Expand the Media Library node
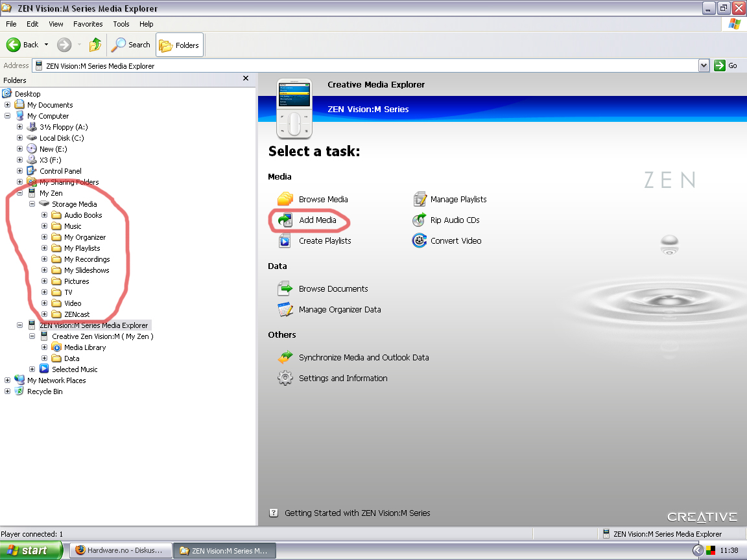The width and height of the screenshot is (747, 560). [x=44, y=347]
